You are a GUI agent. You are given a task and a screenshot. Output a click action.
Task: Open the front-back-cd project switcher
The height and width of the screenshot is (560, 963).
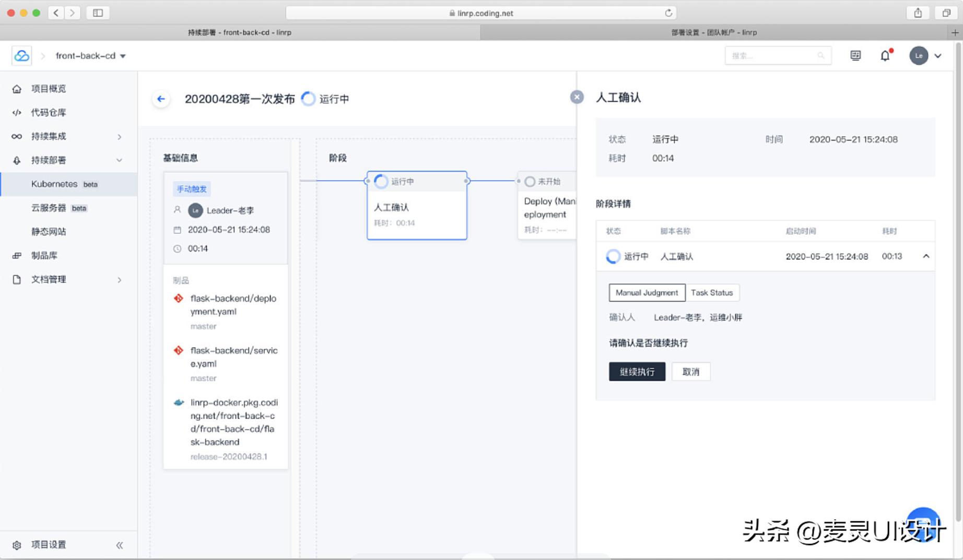pyautogui.click(x=90, y=56)
